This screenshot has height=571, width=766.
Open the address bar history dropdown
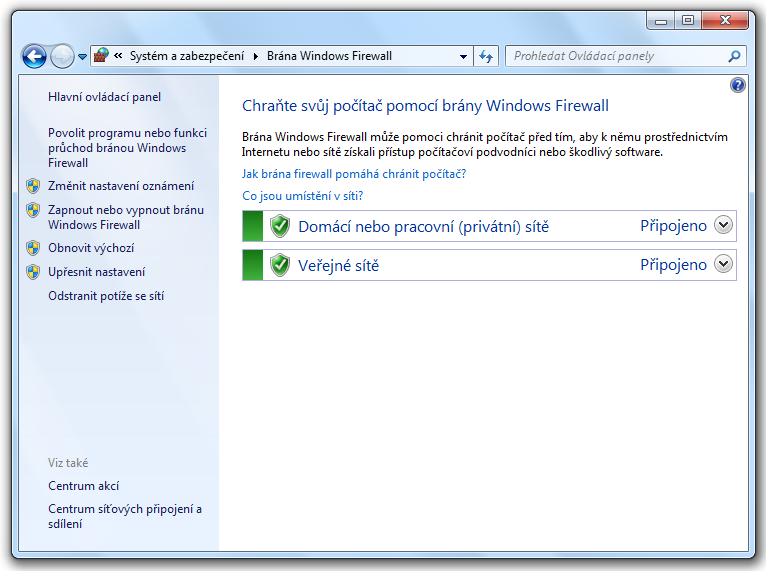pos(463,57)
